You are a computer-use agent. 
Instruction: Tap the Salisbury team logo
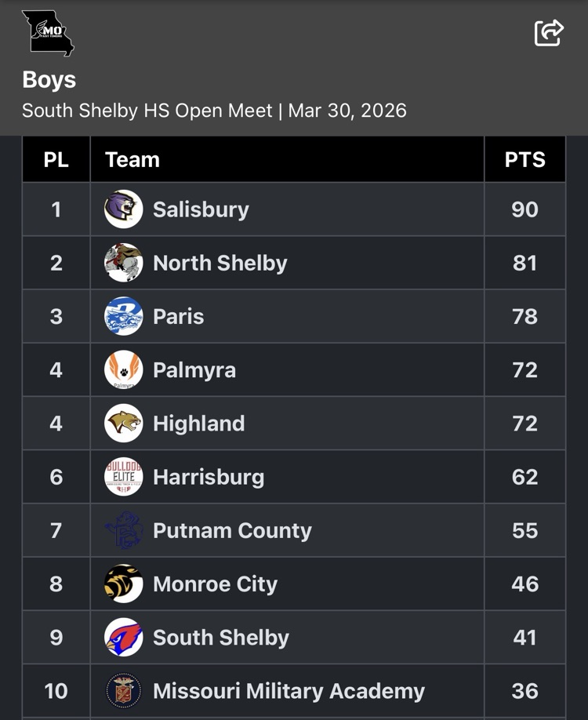(124, 209)
